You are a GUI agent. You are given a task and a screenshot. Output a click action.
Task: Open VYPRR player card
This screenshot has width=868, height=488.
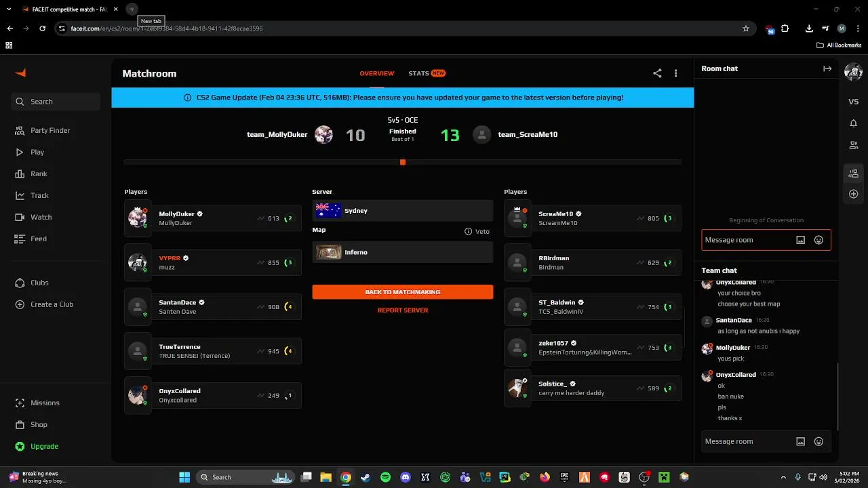(x=213, y=262)
